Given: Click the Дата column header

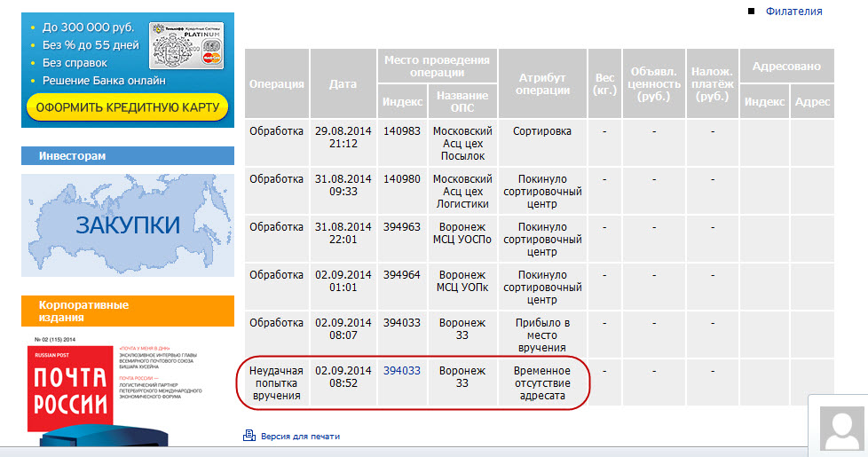Looking at the screenshot, I should [343, 83].
